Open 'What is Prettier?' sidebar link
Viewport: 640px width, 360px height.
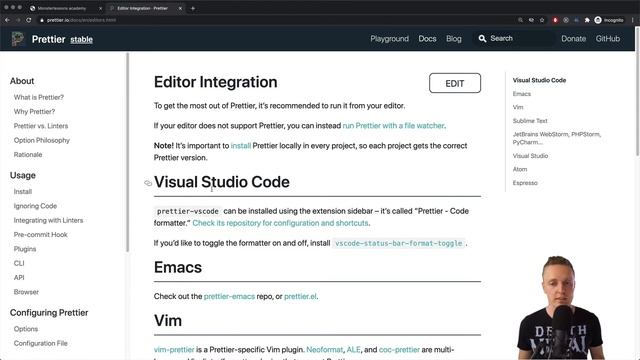click(x=39, y=97)
